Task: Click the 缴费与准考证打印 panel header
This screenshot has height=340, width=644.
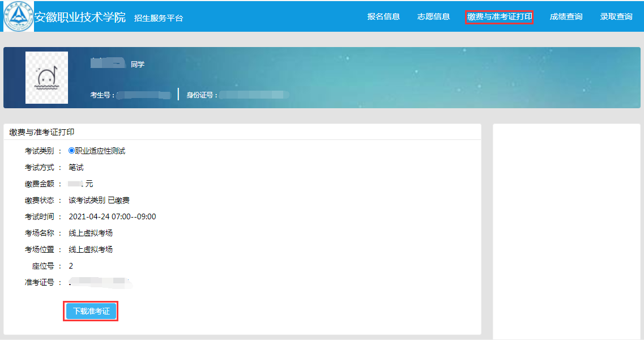Action: click(42, 132)
